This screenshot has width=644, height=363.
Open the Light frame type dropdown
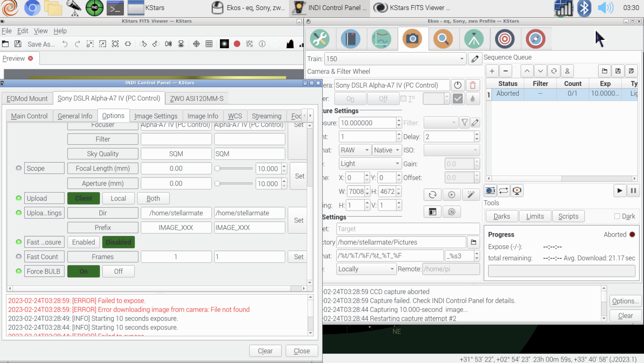(370, 164)
